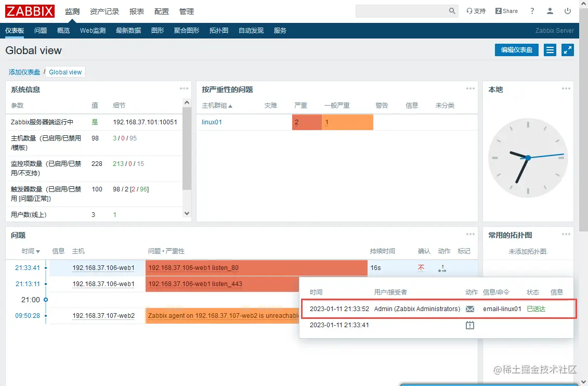588x386 pixels.
Task: Open the 系统信息 panel options menu
Action: coord(184,88)
